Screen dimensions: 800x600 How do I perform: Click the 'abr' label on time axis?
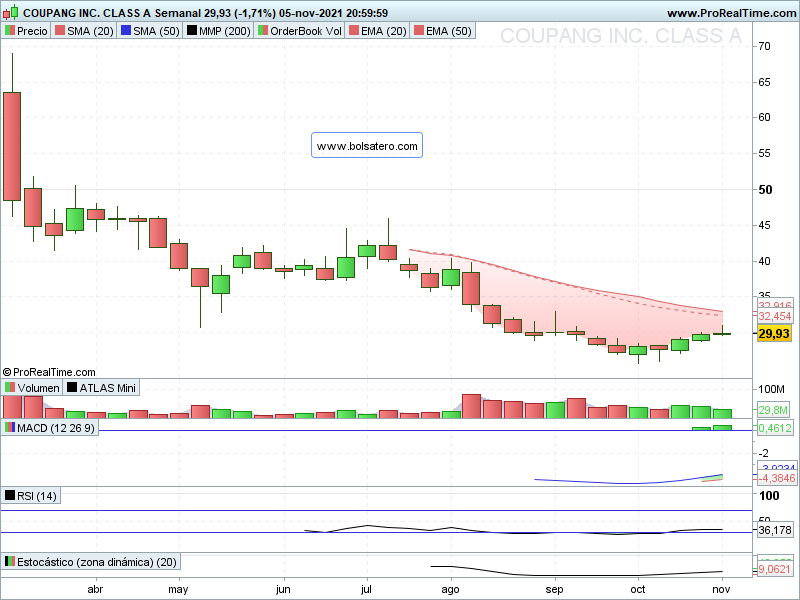tap(95, 589)
